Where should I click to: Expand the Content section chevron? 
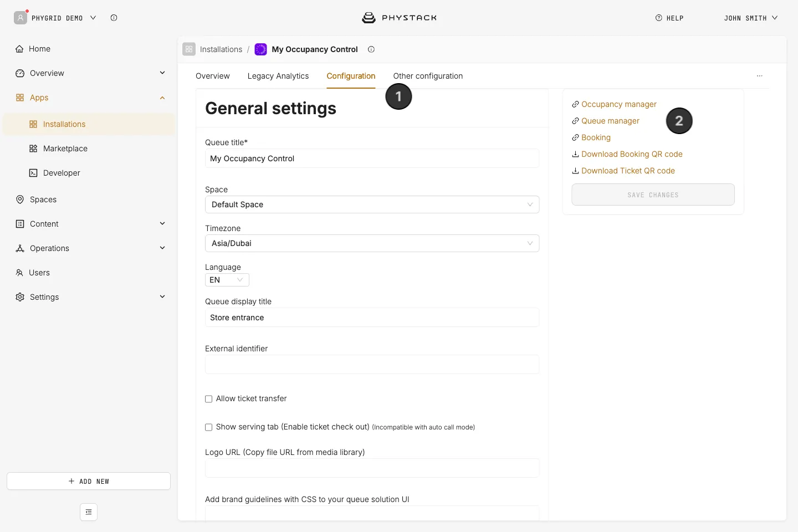162,223
